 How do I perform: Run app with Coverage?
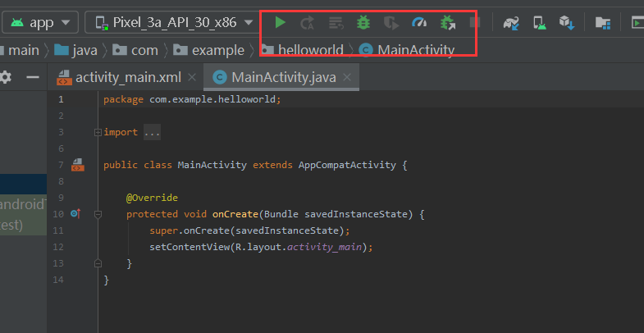pyautogui.click(x=391, y=23)
